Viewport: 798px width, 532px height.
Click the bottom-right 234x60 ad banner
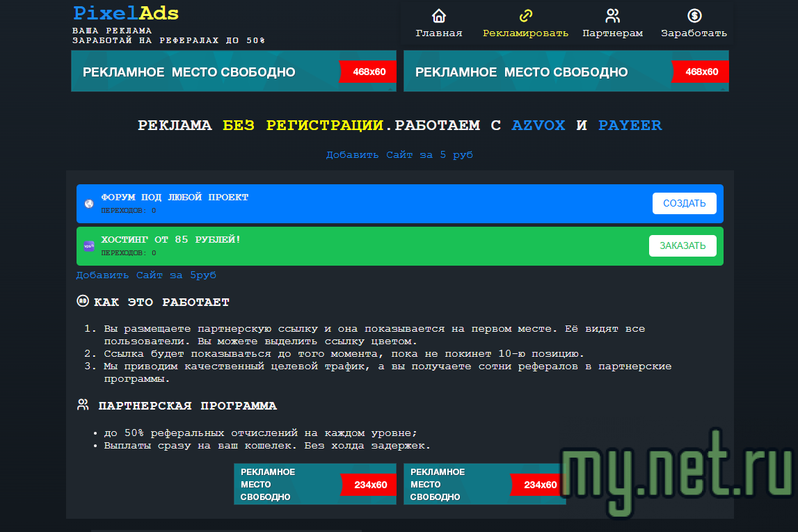[x=484, y=484]
